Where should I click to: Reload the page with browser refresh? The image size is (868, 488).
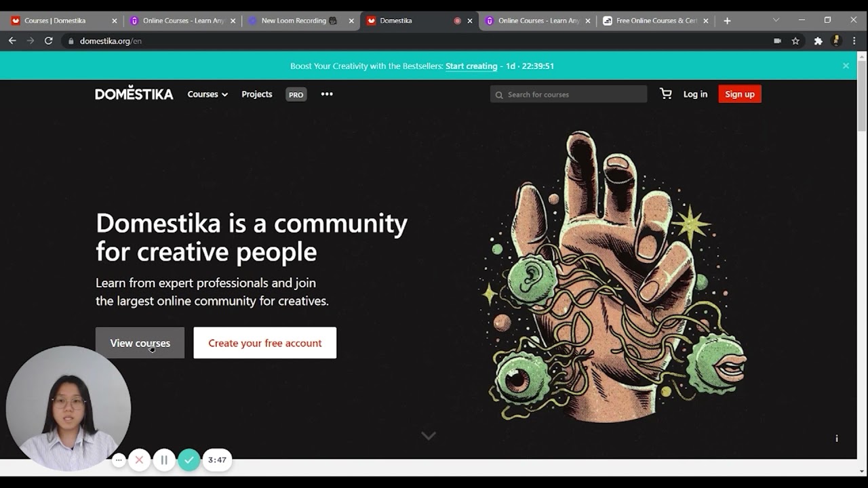pos(49,41)
